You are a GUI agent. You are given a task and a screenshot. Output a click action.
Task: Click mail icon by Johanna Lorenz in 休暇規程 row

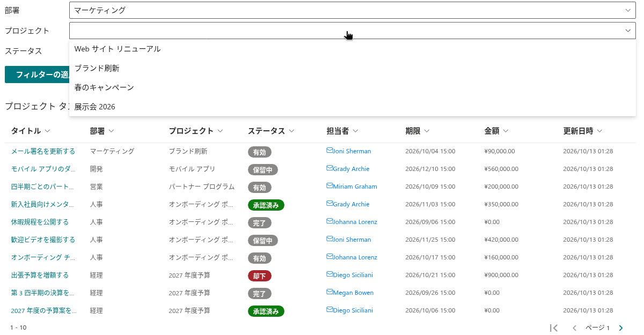[330, 221]
